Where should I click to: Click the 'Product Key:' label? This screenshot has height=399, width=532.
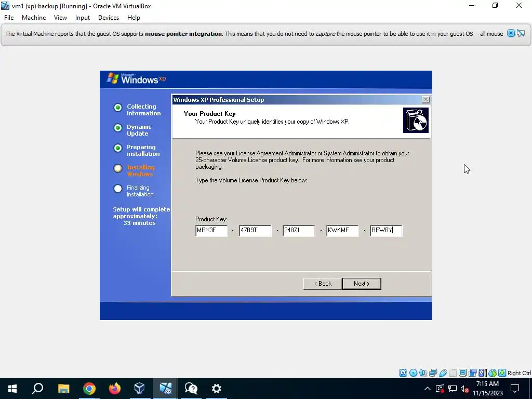click(x=211, y=219)
